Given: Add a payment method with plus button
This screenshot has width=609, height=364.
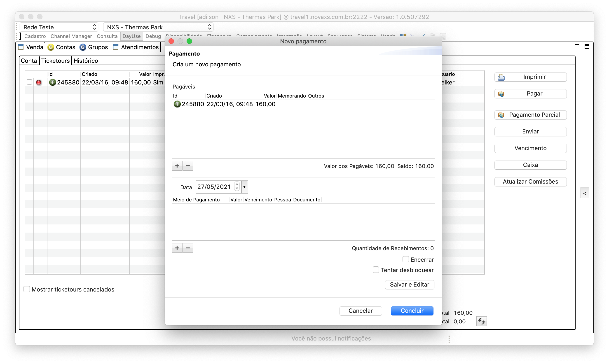Looking at the screenshot, I should coord(177,248).
